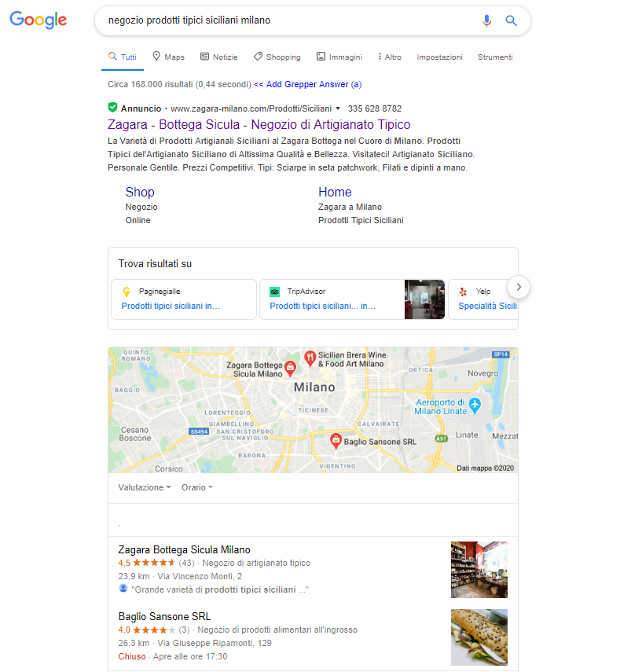The image size is (631, 672).
Task: Click the Zagara Bottega Sicula map pin
Action: pos(290,369)
